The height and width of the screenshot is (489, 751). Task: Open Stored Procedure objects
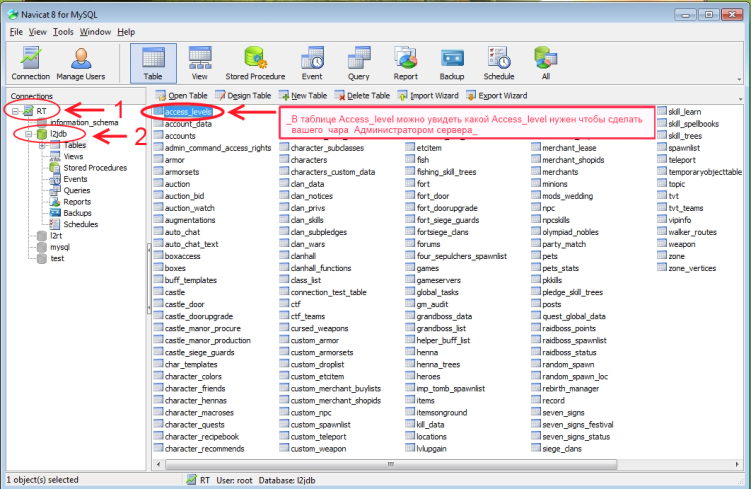pos(255,63)
